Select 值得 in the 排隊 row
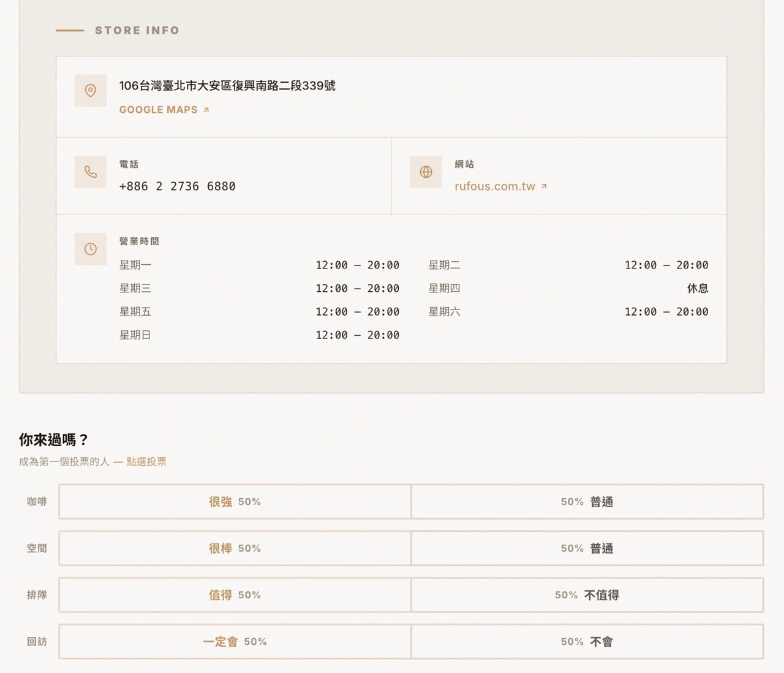784x673 pixels. point(234,595)
